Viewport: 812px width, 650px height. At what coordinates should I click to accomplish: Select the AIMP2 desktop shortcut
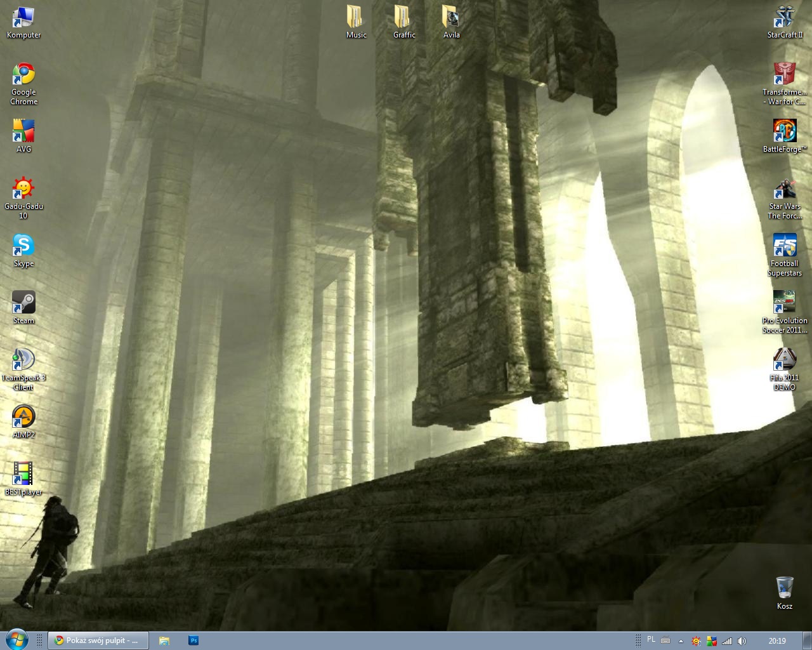coord(23,422)
